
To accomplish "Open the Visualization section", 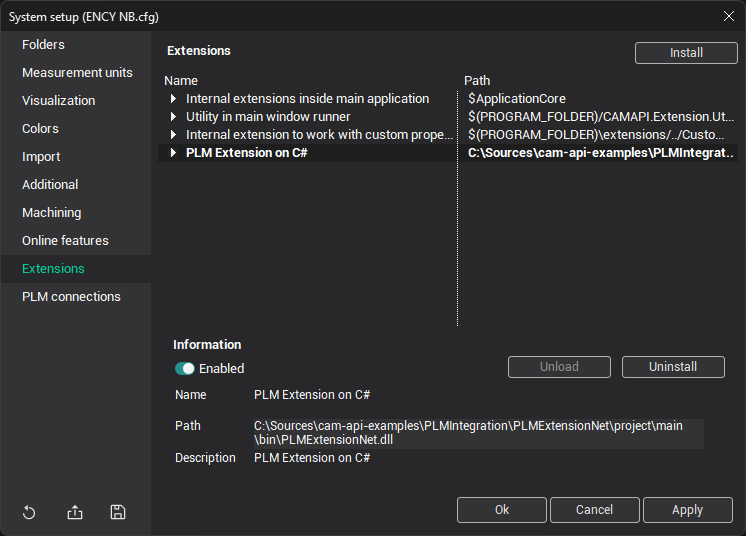I will (58, 101).
